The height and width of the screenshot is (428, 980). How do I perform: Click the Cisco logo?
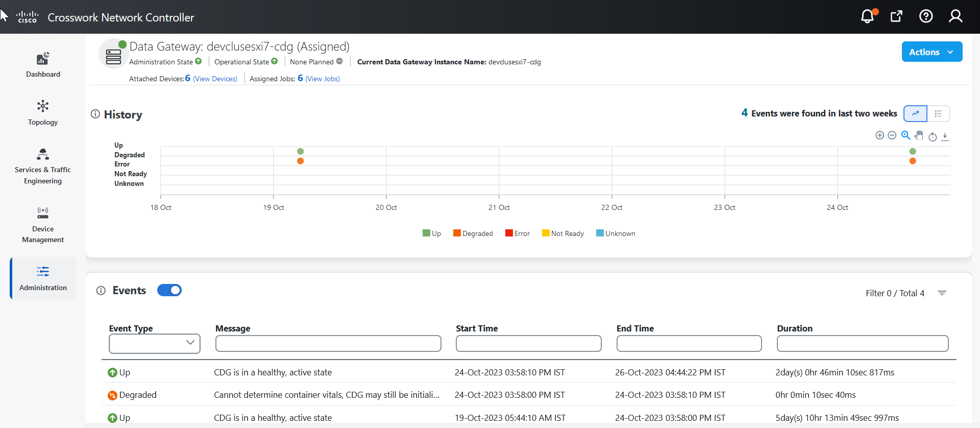click(27, 17)
